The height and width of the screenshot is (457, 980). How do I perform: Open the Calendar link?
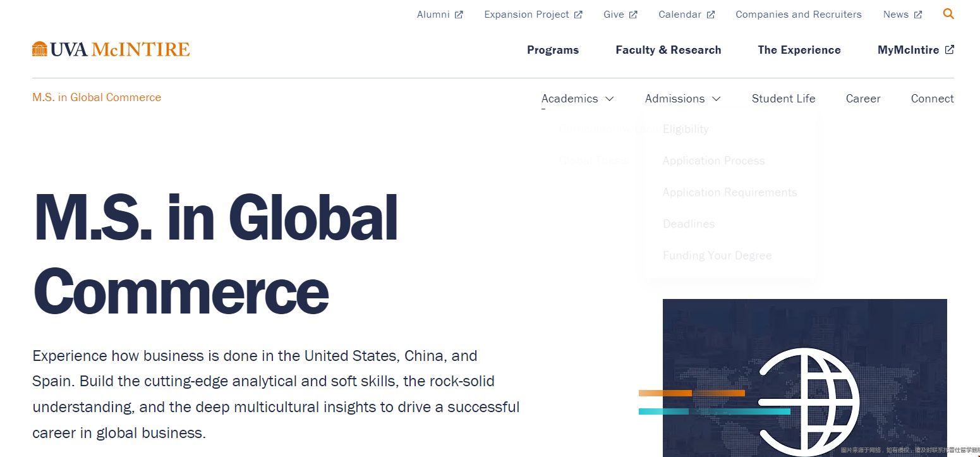(x=680, y=15)
